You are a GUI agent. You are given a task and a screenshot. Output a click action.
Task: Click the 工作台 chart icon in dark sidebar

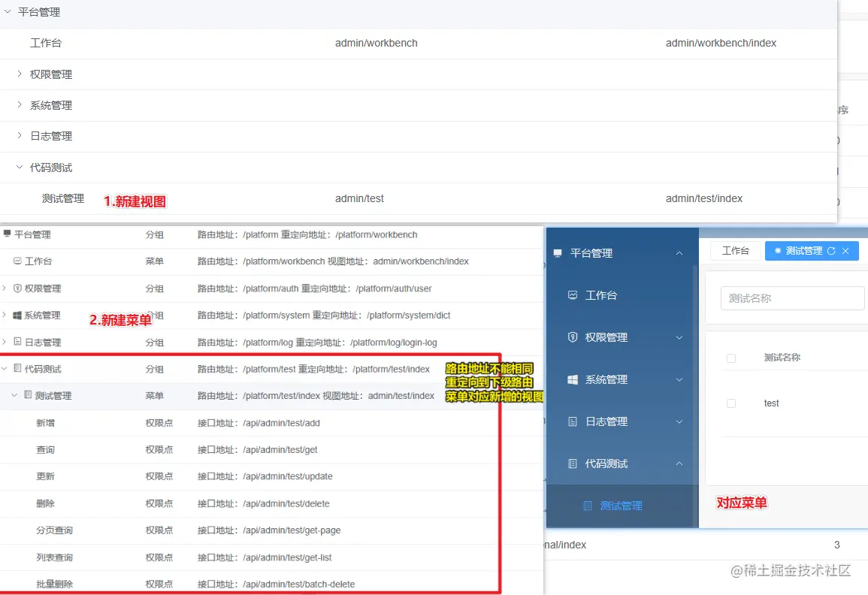[x=573, y=295]
